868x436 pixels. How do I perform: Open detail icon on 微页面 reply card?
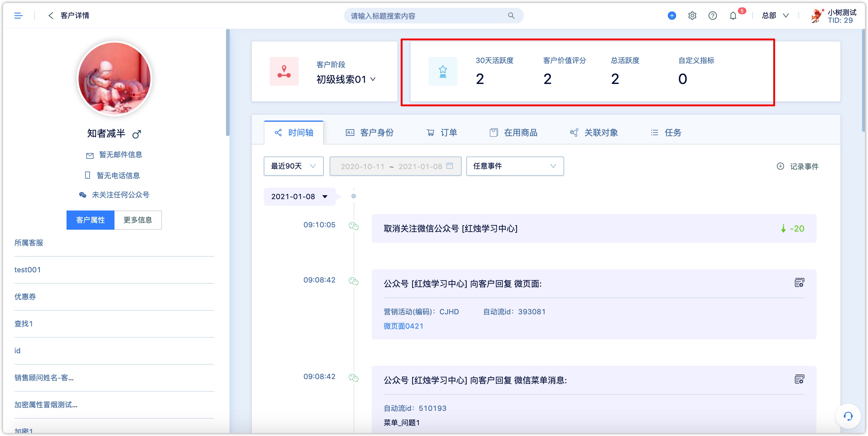[799, 282]
